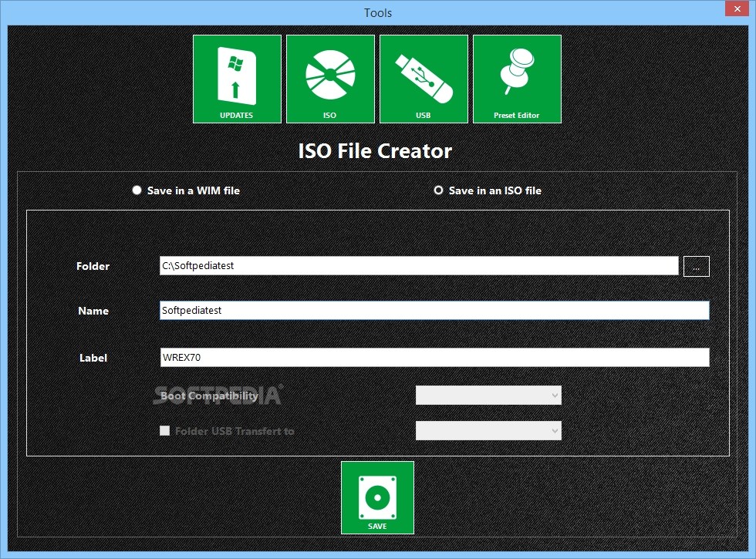Viewport: 756px width, 559px height.
Task: Click the Label field containing WREX70
Action: [x=434, y=357]
